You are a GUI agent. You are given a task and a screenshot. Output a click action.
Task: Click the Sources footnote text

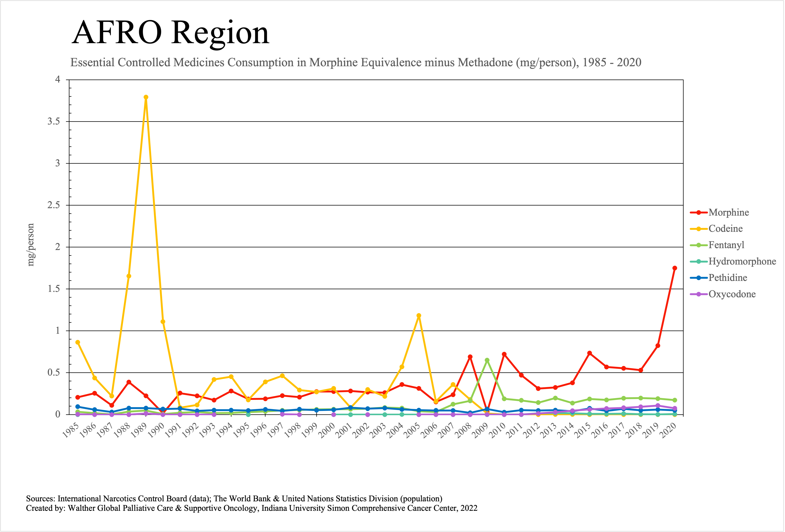pyautogui.click(x=234, y=499)
